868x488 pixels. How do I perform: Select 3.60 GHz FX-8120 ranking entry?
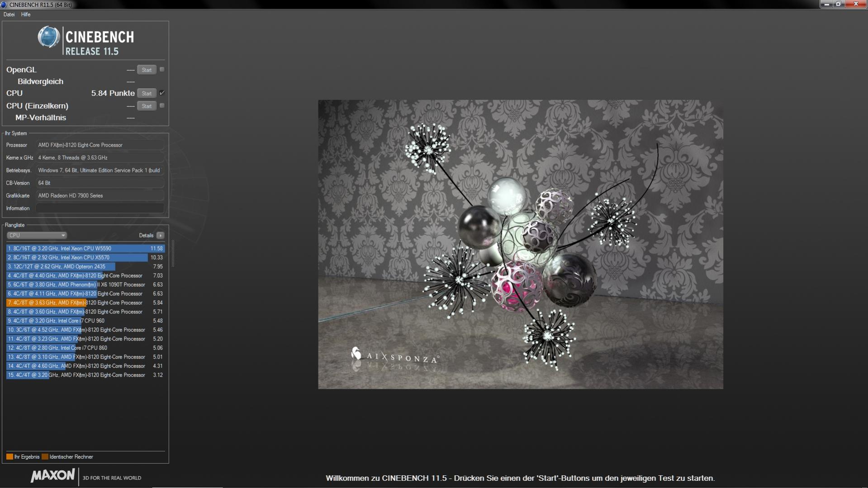click(85, 312)
